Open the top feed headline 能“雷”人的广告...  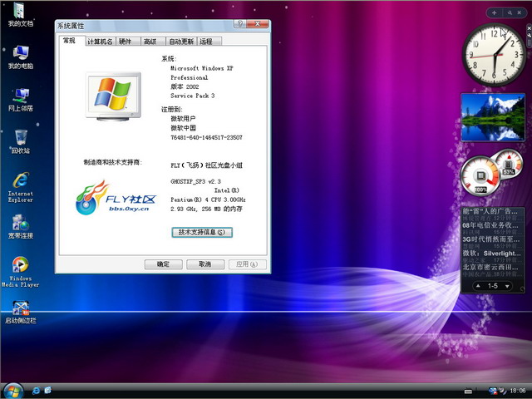[490, 211]
